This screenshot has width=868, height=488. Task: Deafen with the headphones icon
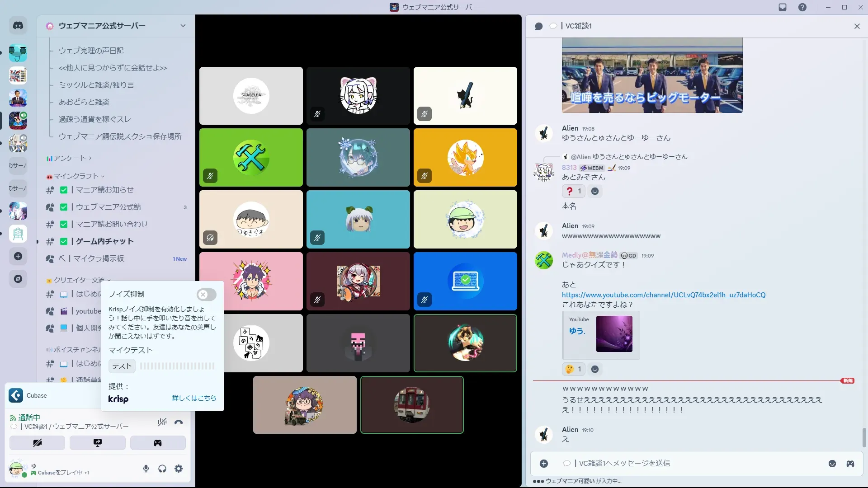tap(162, 469)
